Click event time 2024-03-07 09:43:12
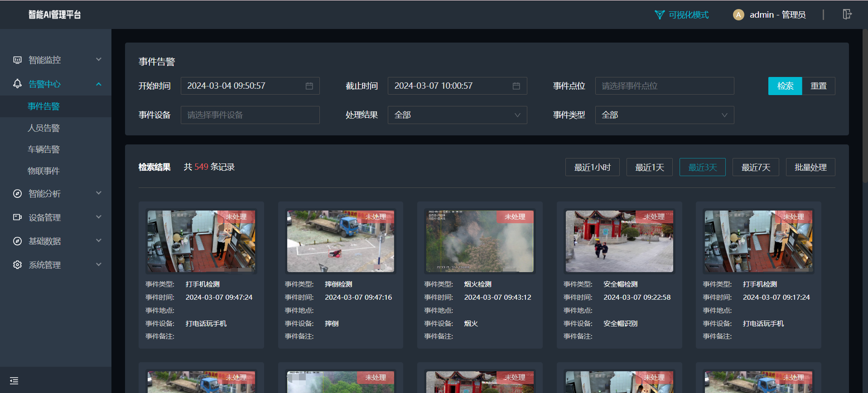The height and width of the screenshot is (393, 868). [497, 297]
